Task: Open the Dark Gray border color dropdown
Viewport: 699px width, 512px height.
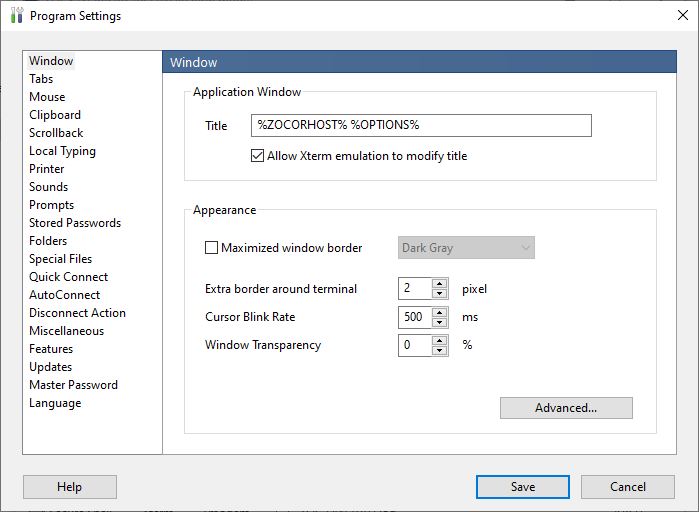Action: (466, 247)
